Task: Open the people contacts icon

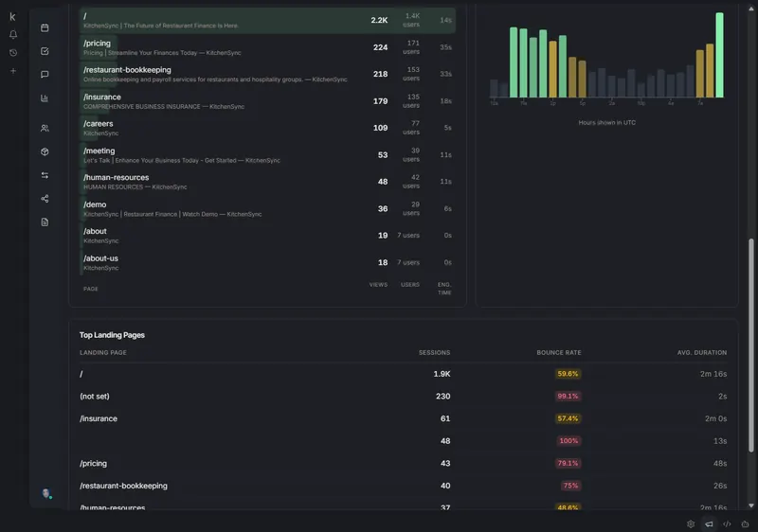Action: (x=45, y=129)
